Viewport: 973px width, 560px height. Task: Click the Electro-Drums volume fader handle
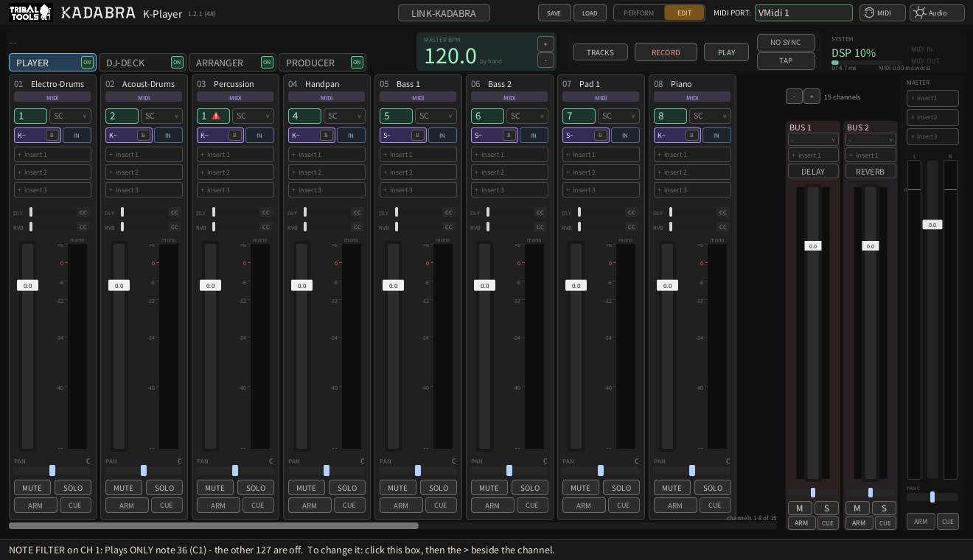[x=27, y=285]
